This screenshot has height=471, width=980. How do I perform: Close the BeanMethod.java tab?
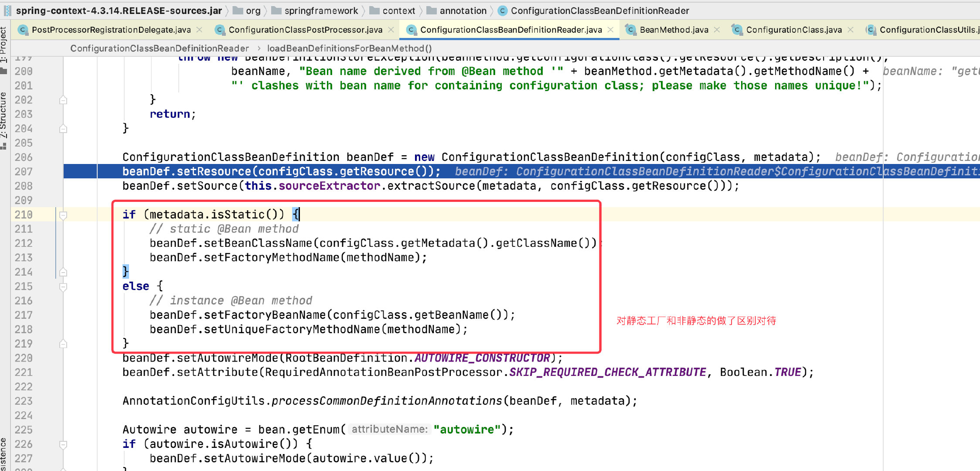pos(717,30)
